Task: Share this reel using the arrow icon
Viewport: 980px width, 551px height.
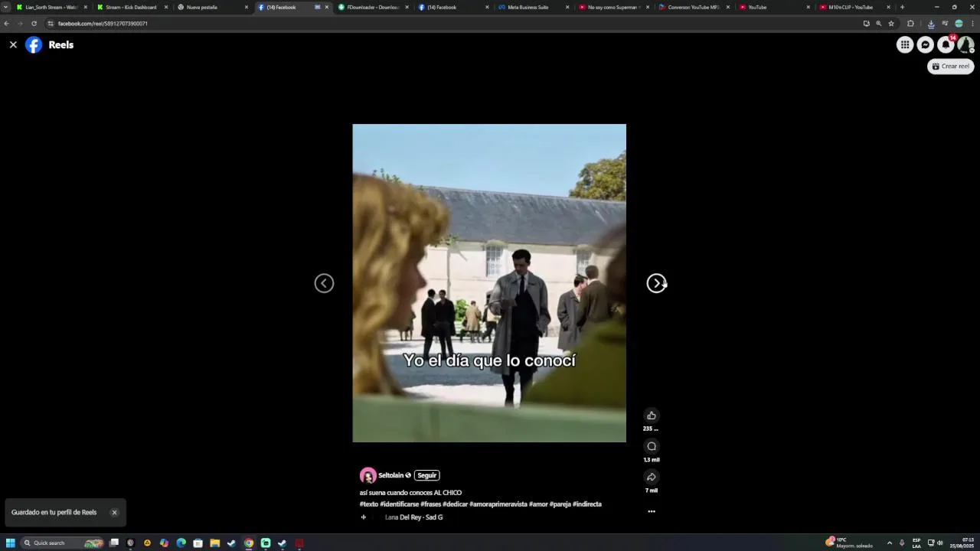Action: (x=652, y=477)
